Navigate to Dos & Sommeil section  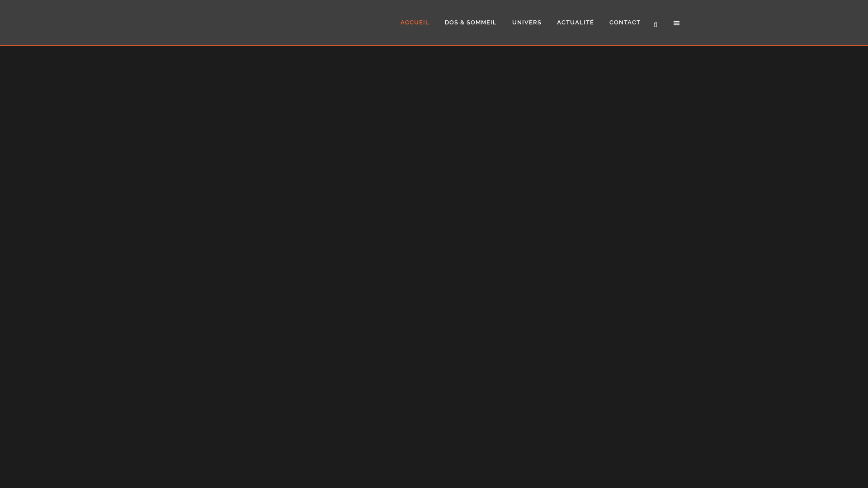click(x=470, y=23)
